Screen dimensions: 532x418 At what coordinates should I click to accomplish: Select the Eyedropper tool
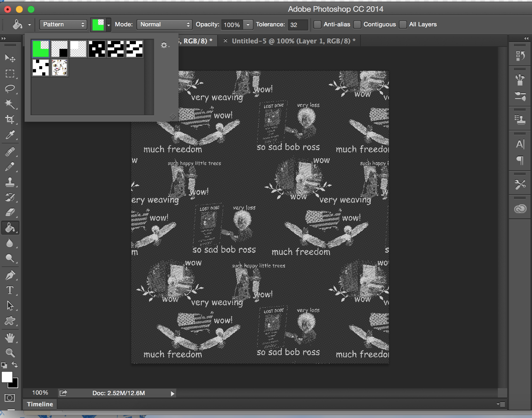click(x=10, y=135)
